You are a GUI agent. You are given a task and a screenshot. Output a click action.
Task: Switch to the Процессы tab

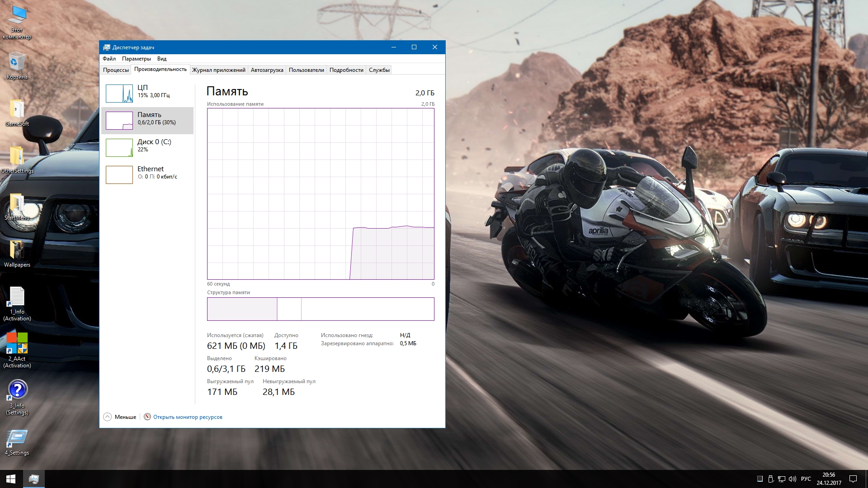point(116,70)
